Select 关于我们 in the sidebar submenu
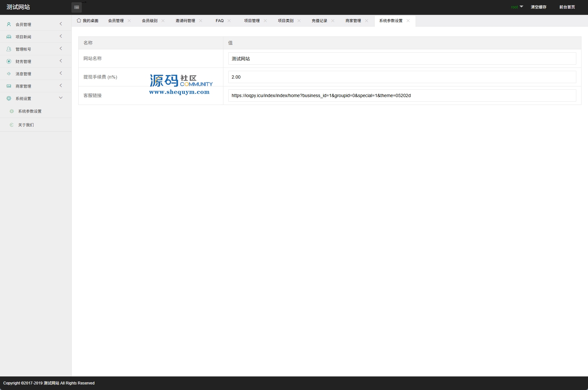The width and height of the screenshot is (588, 390). tap(26, 125)
